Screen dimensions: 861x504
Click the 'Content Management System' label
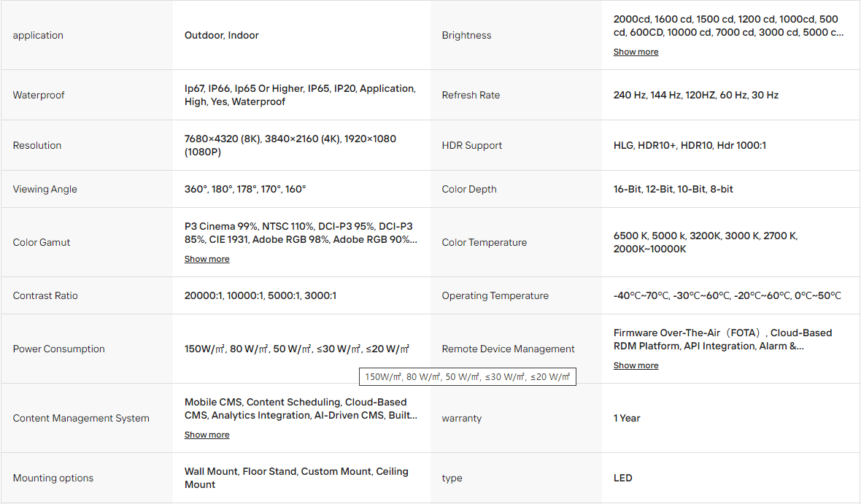point(81,418)
